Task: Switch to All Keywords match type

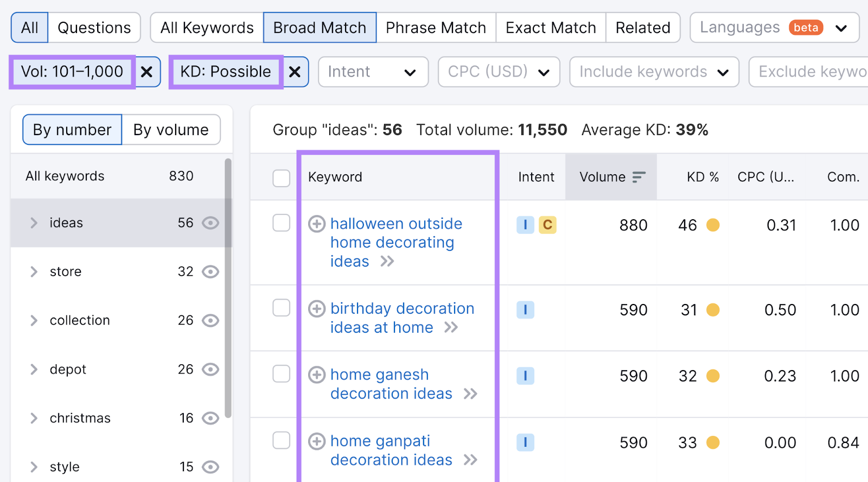Action: pos(207,28)
